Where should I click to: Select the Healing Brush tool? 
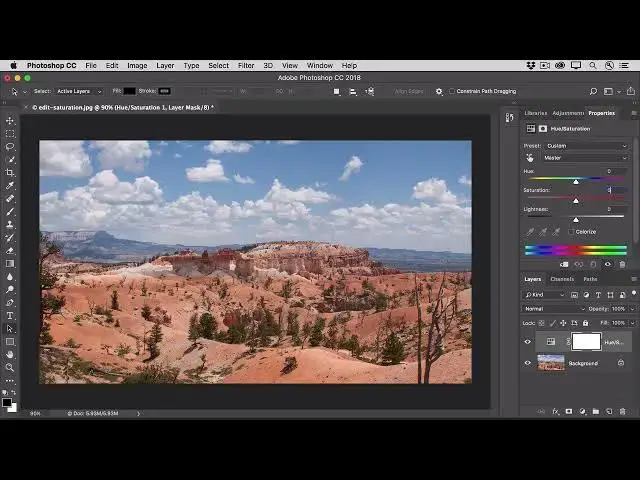[10, 199]
